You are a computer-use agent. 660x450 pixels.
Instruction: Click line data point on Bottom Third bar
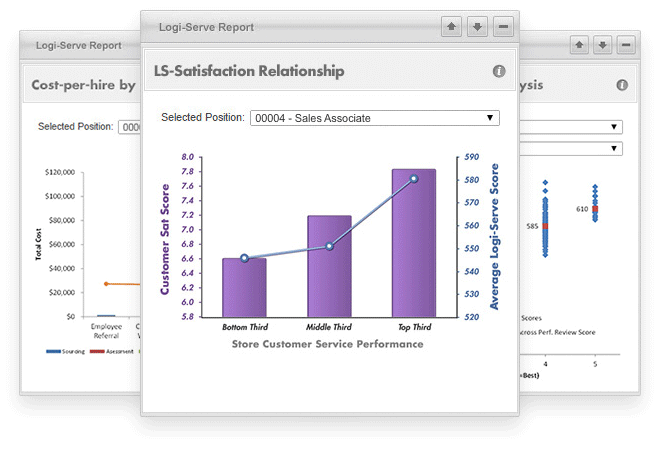[244, 258]
